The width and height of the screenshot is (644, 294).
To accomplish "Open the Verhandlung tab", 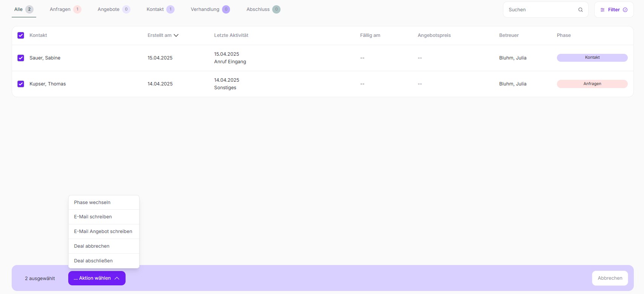I will pos(210,9).
